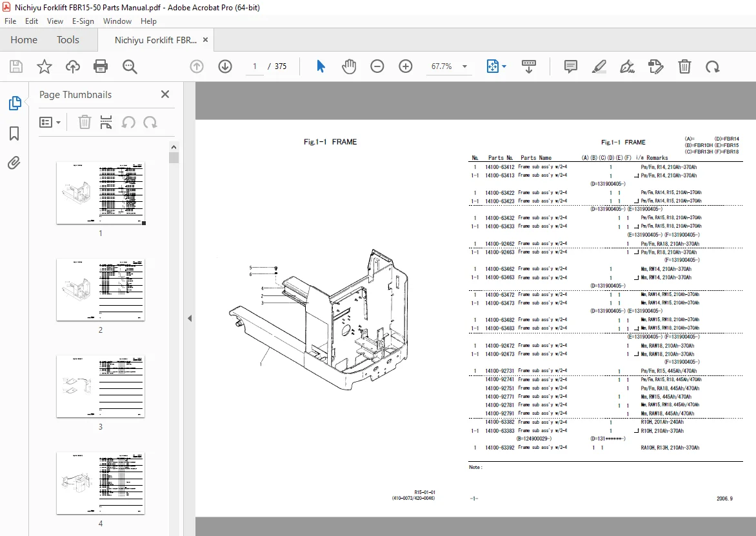Open the View menu
Viewport: 756px width, 536px height.
coord(55,21)
